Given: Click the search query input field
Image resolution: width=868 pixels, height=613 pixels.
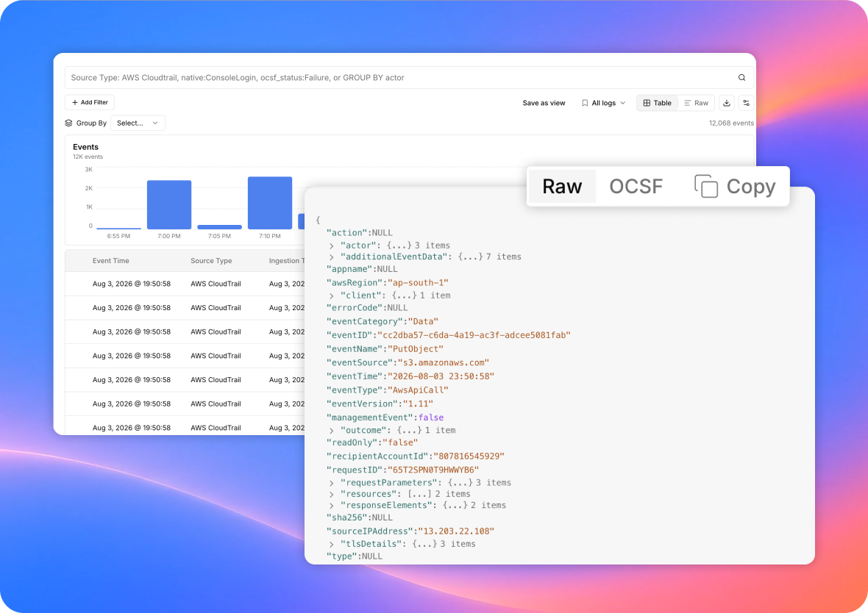Looking at the screenshot, I should (410, 77).
